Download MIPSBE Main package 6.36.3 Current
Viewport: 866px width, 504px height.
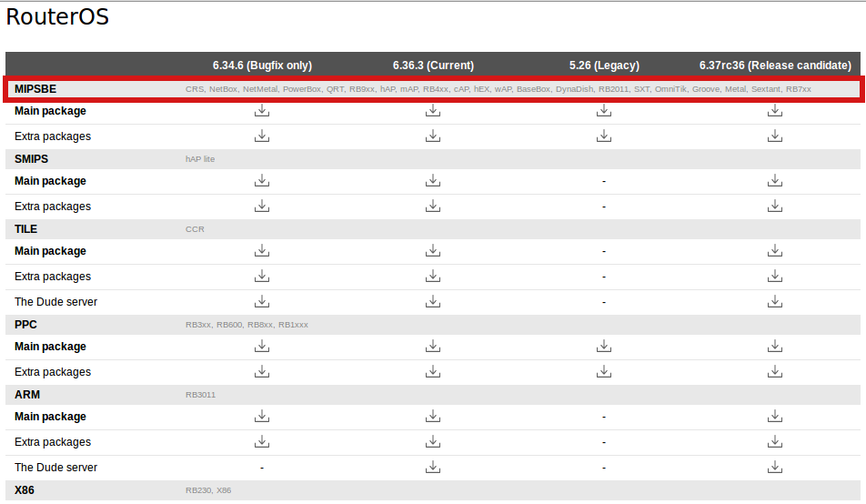pyautogui.click(x=433, y=110)
